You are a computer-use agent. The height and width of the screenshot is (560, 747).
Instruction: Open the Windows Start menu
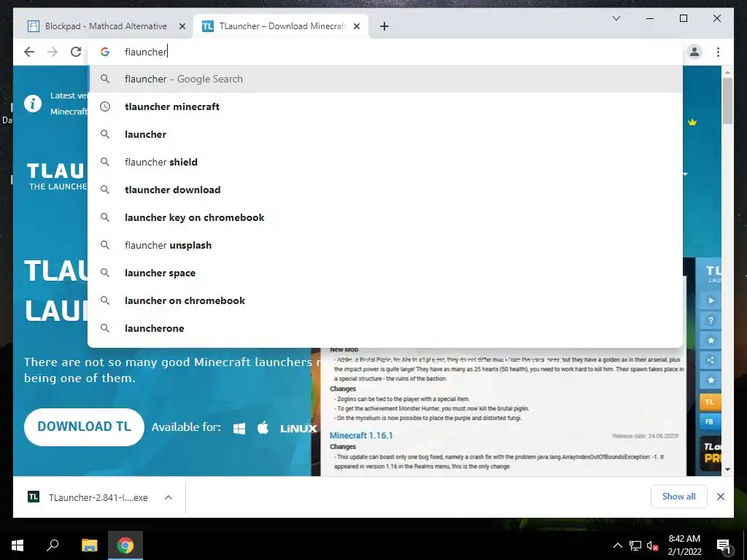coord(18,545)
